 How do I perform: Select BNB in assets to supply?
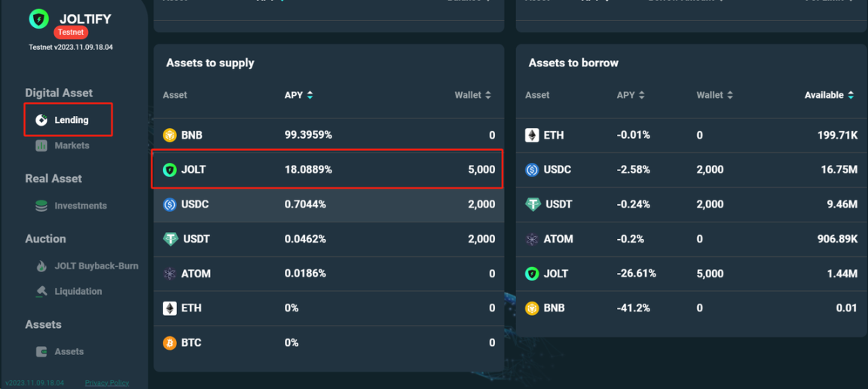(x=329, y=135)
